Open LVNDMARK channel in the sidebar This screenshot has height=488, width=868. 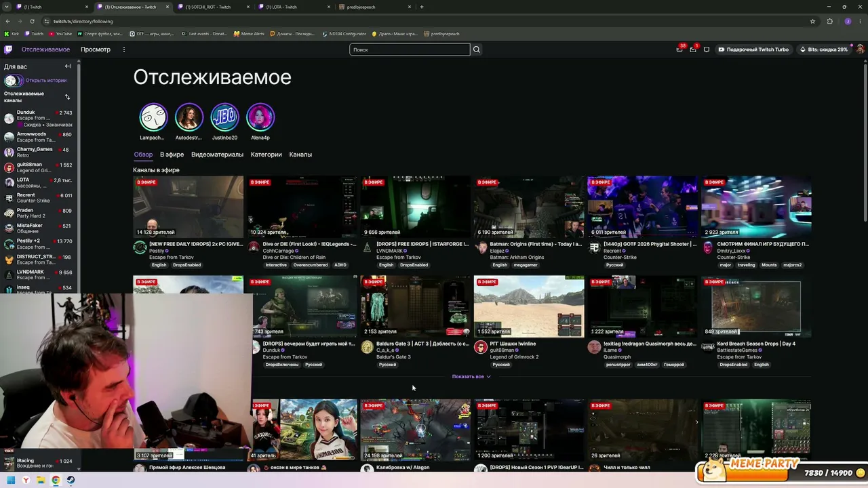38,274
